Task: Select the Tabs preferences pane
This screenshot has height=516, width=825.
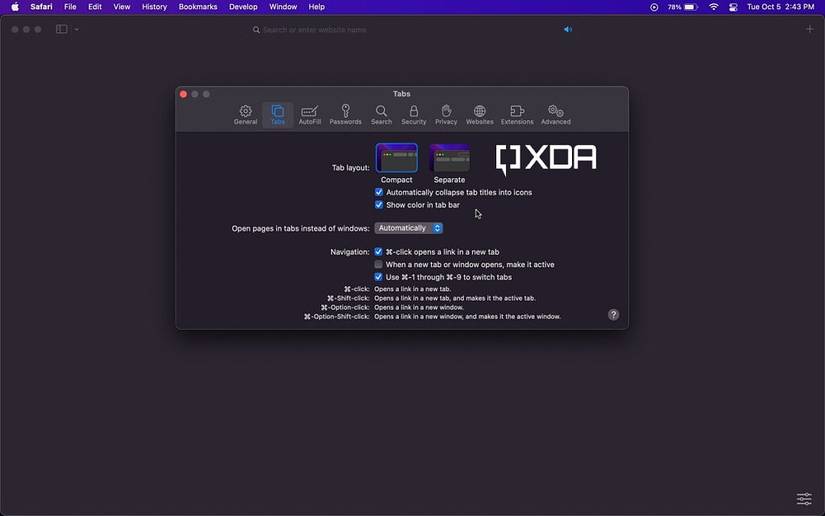Action: 278,115
